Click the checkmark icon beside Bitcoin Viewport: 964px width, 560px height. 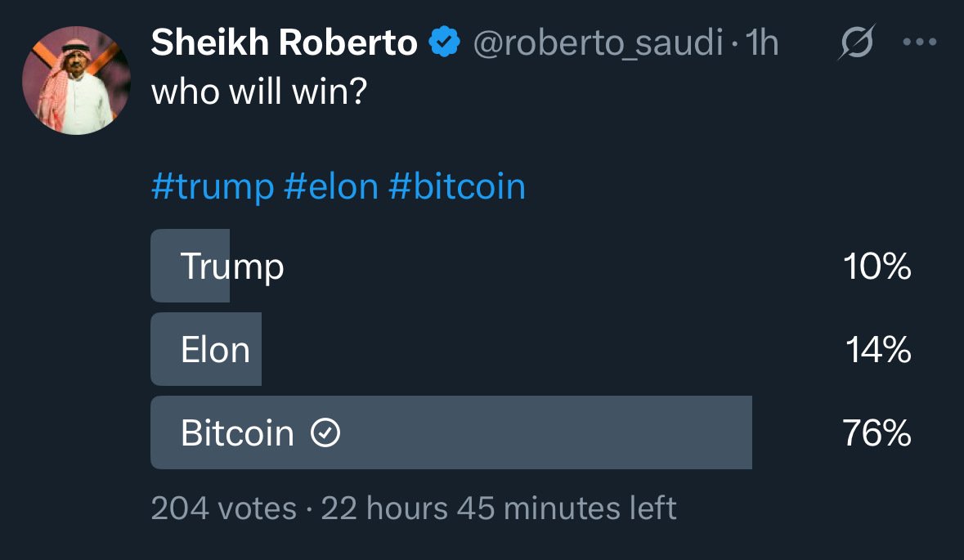point(325,432)
